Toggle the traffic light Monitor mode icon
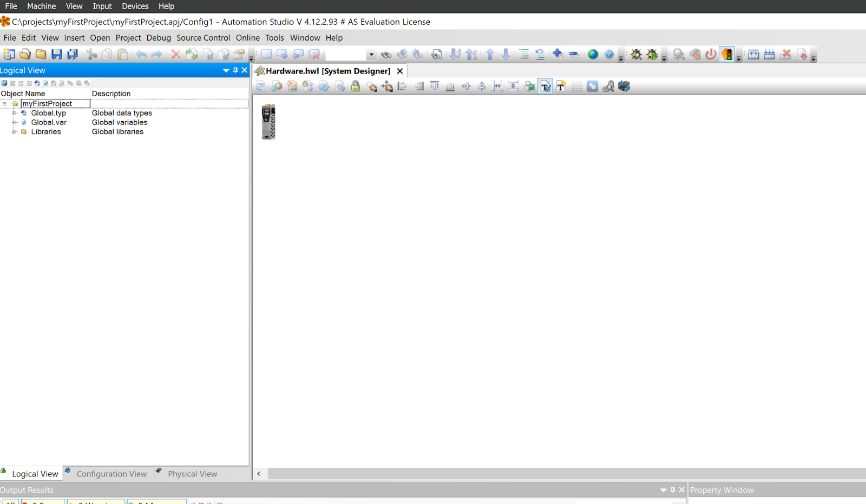Viewport: 866px width, 504px height. (727, 54)
